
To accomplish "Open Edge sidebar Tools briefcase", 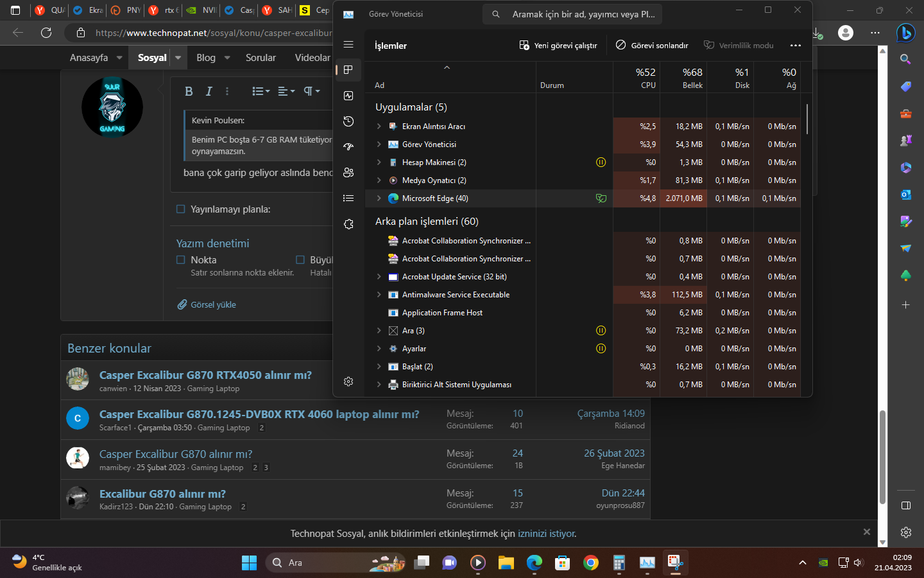I will tap(905, 114).
